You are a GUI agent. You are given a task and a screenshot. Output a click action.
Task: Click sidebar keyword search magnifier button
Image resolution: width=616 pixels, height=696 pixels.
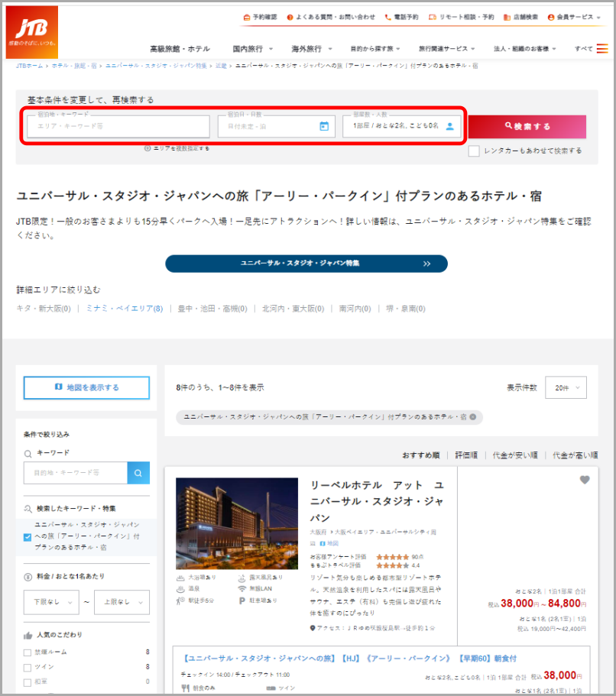tap(138, 473)
